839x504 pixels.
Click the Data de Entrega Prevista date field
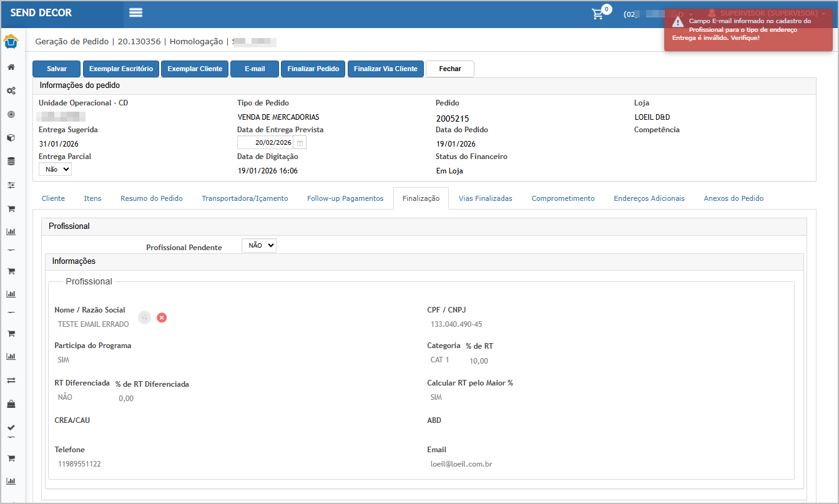click(x=266, y=143)
